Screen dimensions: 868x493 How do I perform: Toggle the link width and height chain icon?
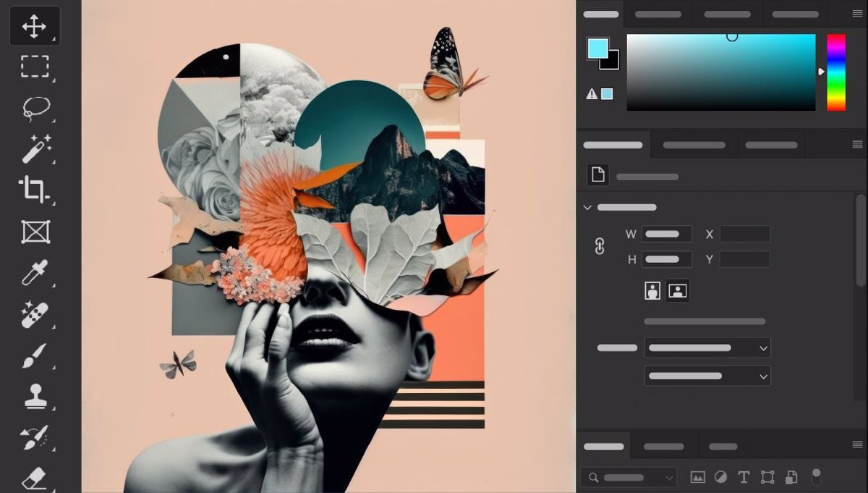(599, 246)
